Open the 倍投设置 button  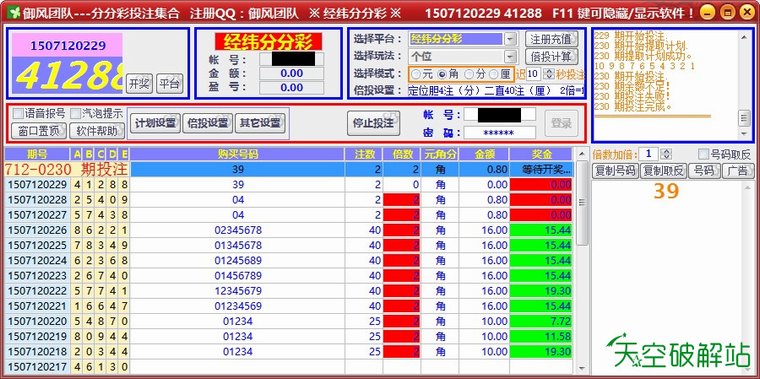pyautogui.click(x=207, y=123)
